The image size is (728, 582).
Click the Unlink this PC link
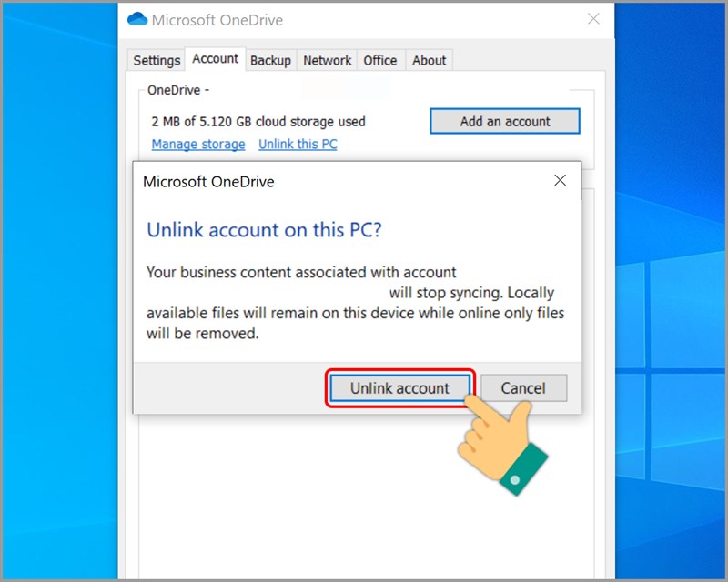pos(298,144)
